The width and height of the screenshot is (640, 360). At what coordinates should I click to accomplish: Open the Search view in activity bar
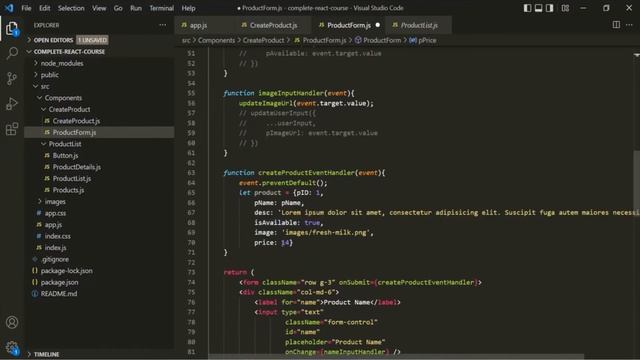tap(12, 53)
